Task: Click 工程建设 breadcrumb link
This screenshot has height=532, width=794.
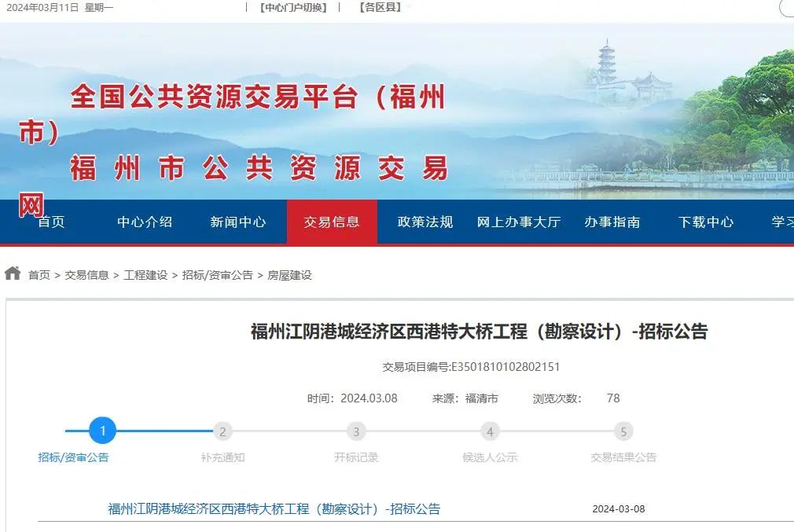Action: [x=145, y=275]
